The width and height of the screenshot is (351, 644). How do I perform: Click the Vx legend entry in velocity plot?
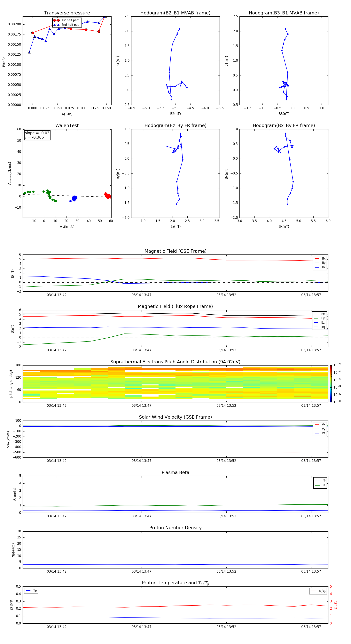click(x=320, y=424)
